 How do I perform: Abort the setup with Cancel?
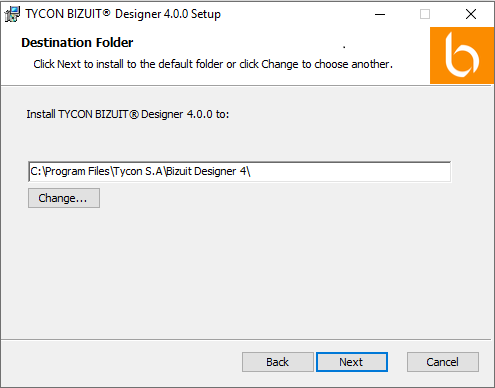pyautogui.click(x=443, y=362)
